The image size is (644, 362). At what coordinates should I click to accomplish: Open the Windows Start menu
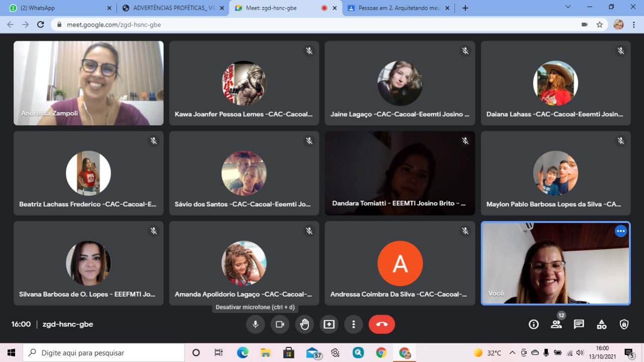coord(11,352)
